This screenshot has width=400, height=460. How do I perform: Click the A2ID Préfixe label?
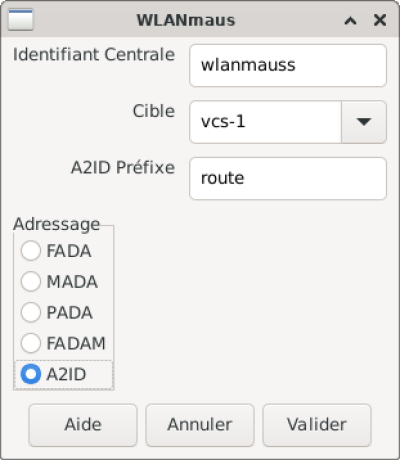point(123,167)
